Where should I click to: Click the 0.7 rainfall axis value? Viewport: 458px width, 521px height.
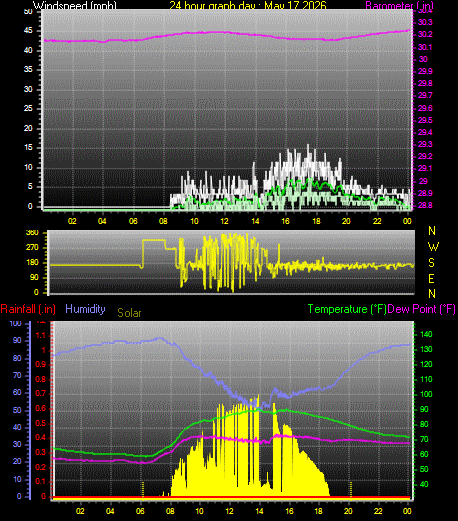click(x=41, y=394)
